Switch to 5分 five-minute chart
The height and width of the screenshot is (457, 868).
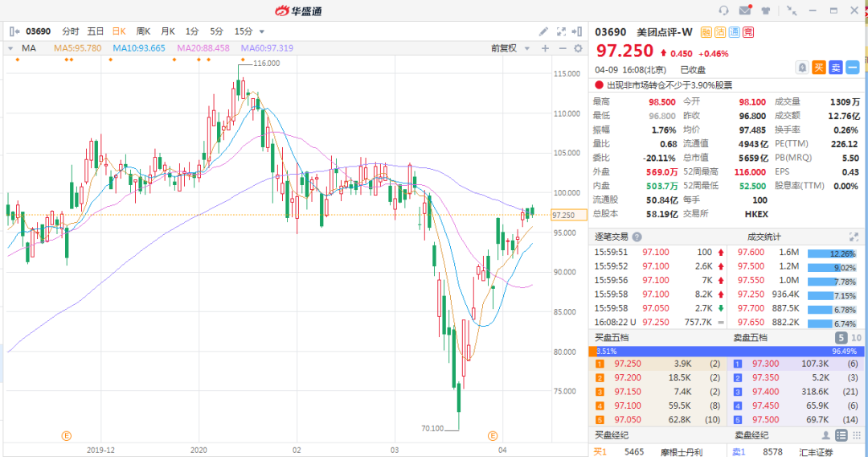coord(216,31)
